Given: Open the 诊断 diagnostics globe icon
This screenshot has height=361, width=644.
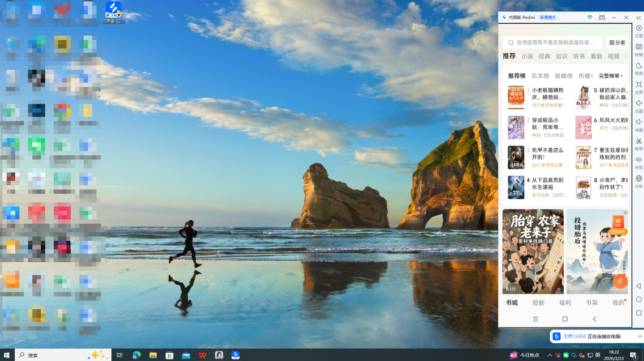Looking at the screenshot, I should pyautogui.click(x=639, y=179).
